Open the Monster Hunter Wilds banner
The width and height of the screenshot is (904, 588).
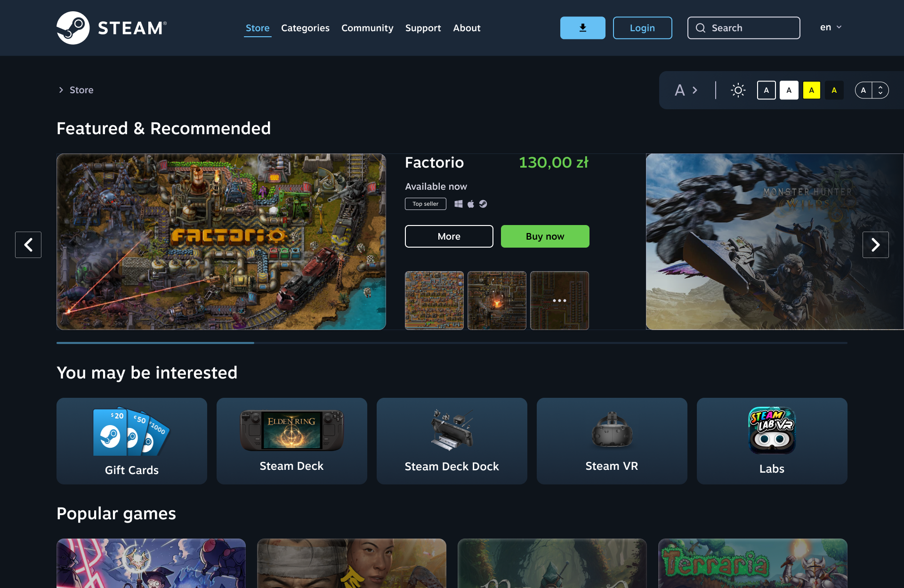(775, 242)
